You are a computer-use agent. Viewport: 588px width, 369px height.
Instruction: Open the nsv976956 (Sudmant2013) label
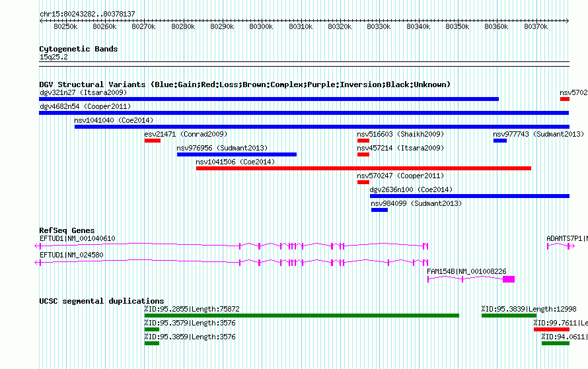tap(222, 148)
